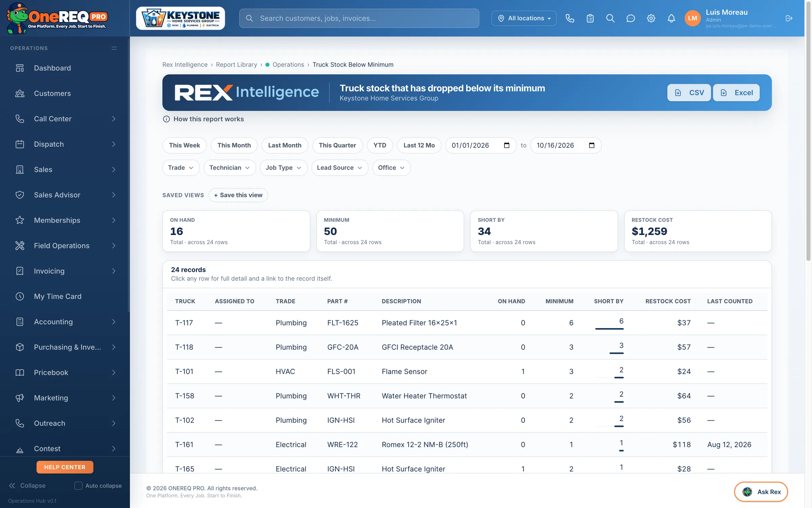Open the chat messages icon
The height and width of the screenshot is (508, 812).
[x=631, y=18]
